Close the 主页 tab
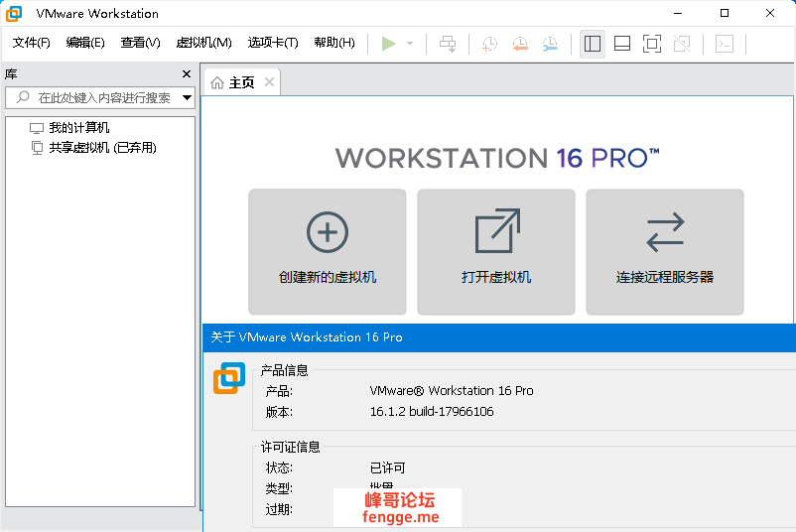Viewport: 796px width, 532px height. pos(270,81)
